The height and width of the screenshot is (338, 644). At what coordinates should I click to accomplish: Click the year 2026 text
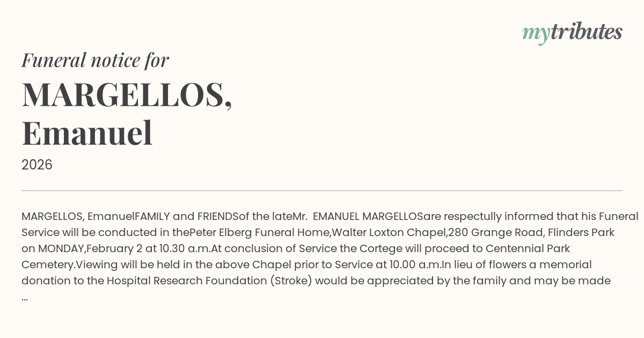pos(37,165)
